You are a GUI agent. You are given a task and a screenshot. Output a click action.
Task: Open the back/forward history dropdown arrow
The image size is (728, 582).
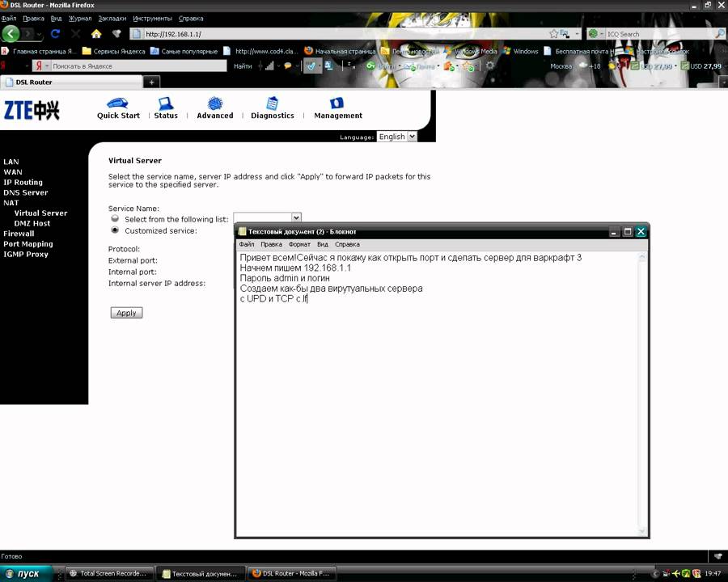[40, 34]
